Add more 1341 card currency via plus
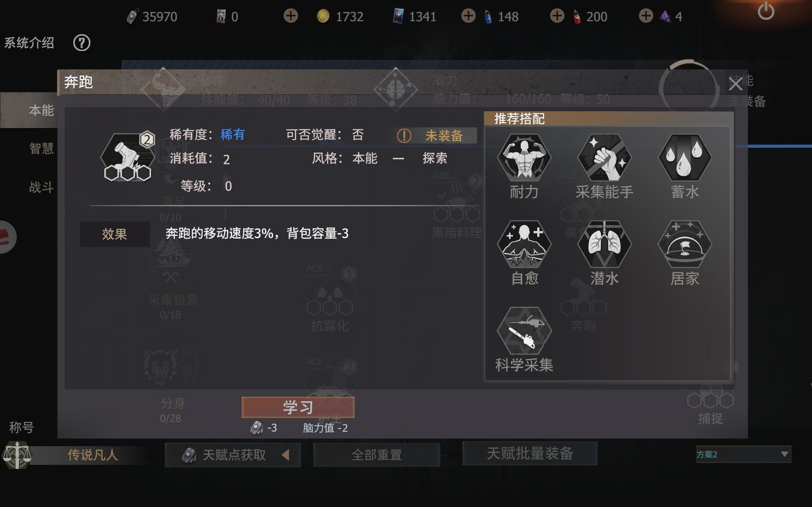Viewport: 812px width, 507px height. [468, 16]
